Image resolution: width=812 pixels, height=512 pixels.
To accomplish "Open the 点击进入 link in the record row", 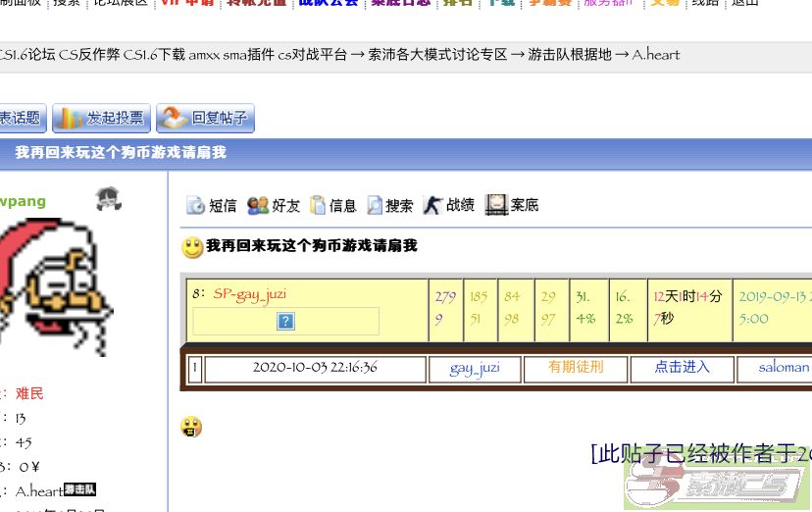I will [x=682, y=367].
